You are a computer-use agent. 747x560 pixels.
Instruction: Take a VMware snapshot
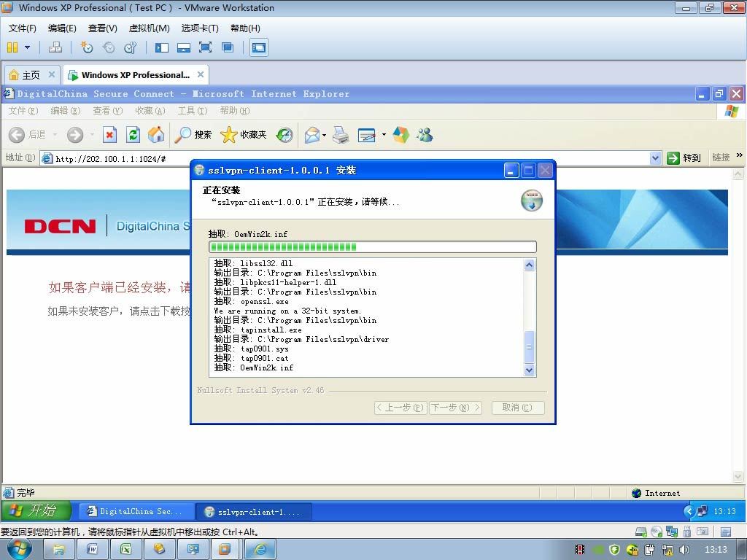[87, 47]
